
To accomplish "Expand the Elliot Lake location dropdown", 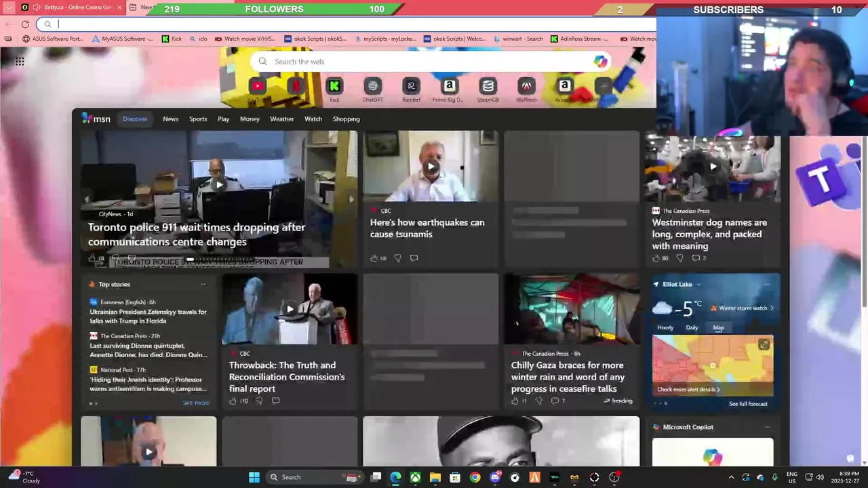I will [698, 285].
